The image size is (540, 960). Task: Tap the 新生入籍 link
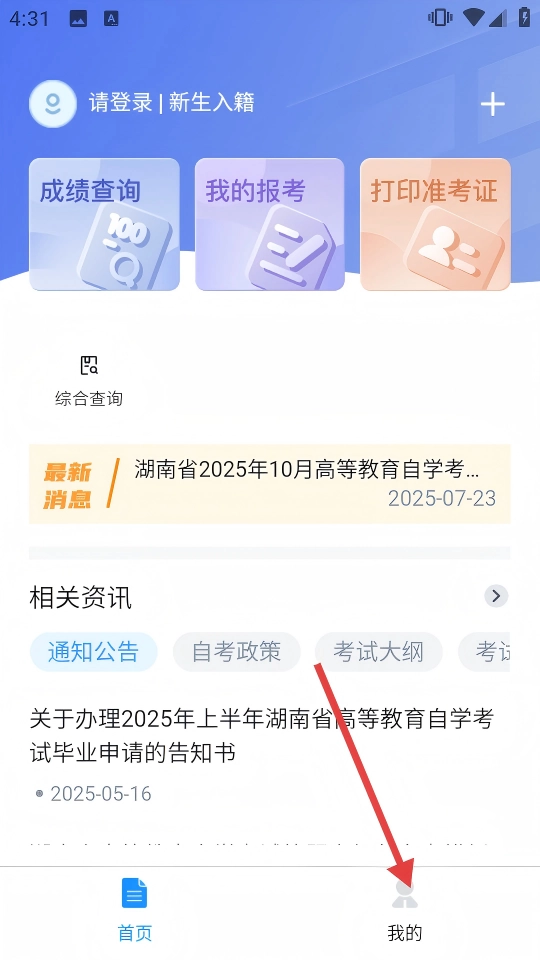[212, 102]
